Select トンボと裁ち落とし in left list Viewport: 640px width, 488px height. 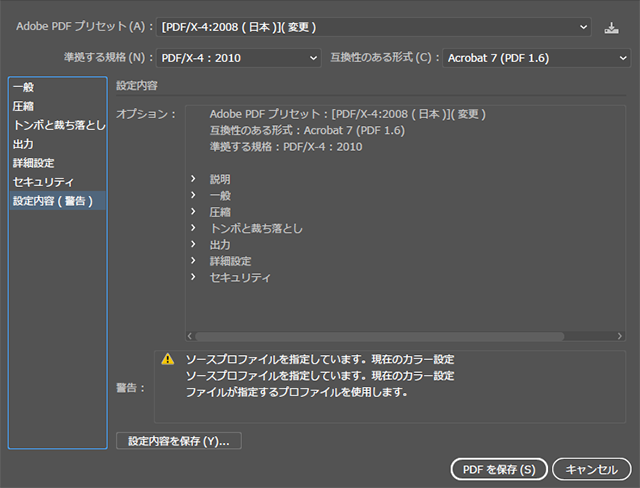(58, 125)
